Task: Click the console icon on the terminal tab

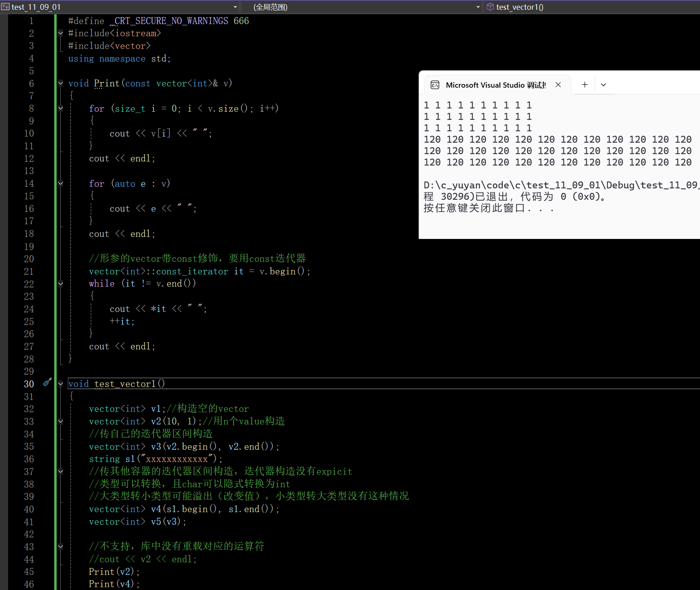Action: tap(435, 85)
